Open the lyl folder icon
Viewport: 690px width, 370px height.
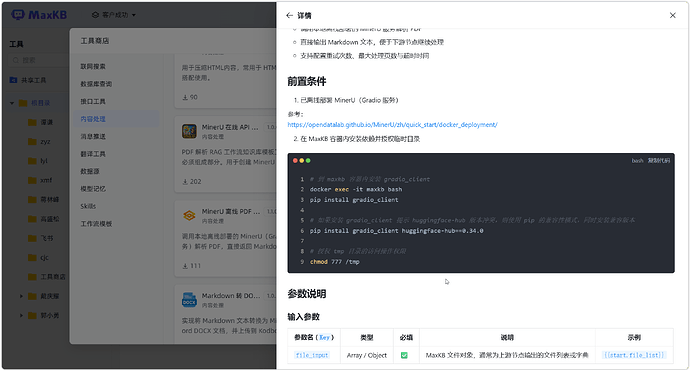click(x=32, y=161)
